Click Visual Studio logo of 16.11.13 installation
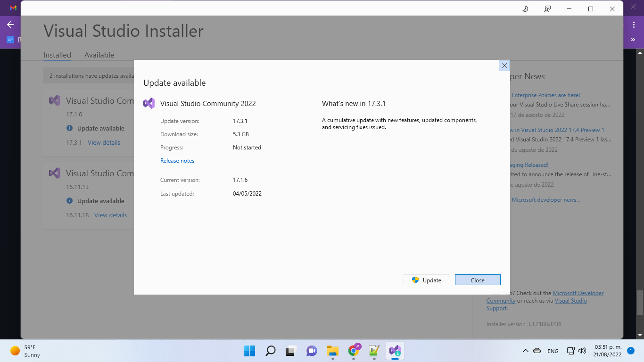 tap(55, 173)
